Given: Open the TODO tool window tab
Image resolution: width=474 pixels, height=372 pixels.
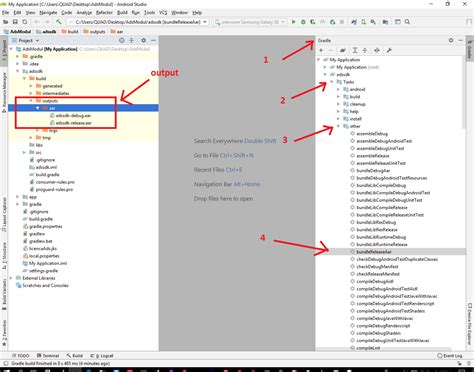Looking at the screenshot, I should (x=20, y=356).
